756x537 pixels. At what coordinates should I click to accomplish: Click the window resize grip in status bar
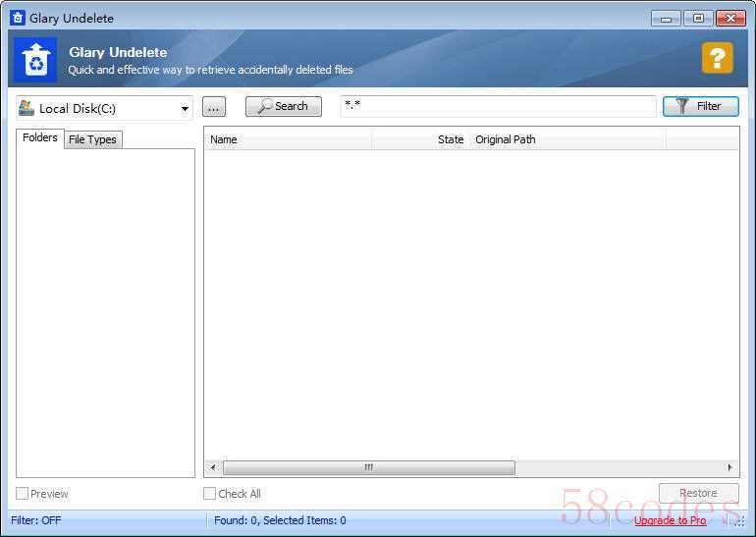pyautogui.click(x=739, y=521)
